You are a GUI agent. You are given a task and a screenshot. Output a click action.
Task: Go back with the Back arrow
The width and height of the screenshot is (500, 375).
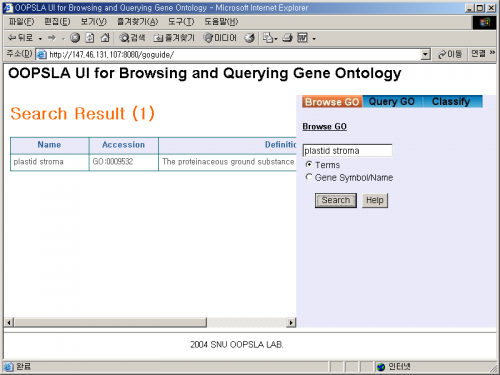coord(21,38)
